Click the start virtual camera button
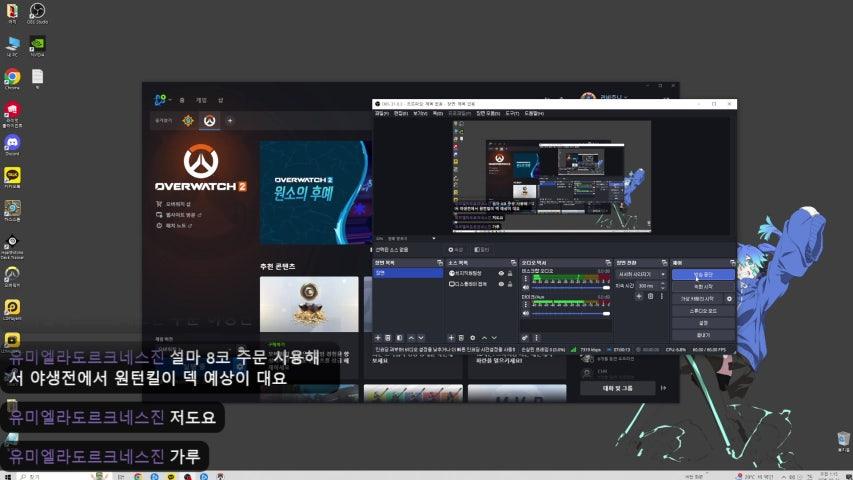This screenshot has height=480, width=853. point(697,299)
